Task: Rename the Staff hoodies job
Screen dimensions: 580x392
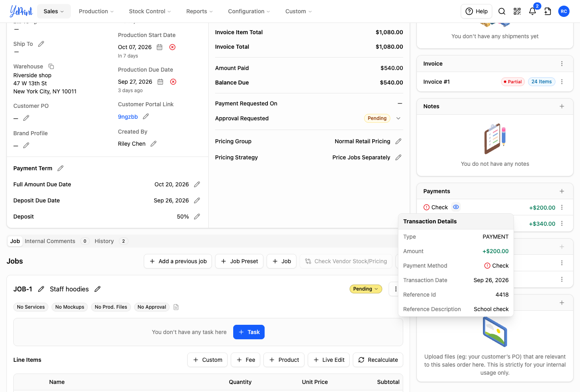Action: pos(97,289)
